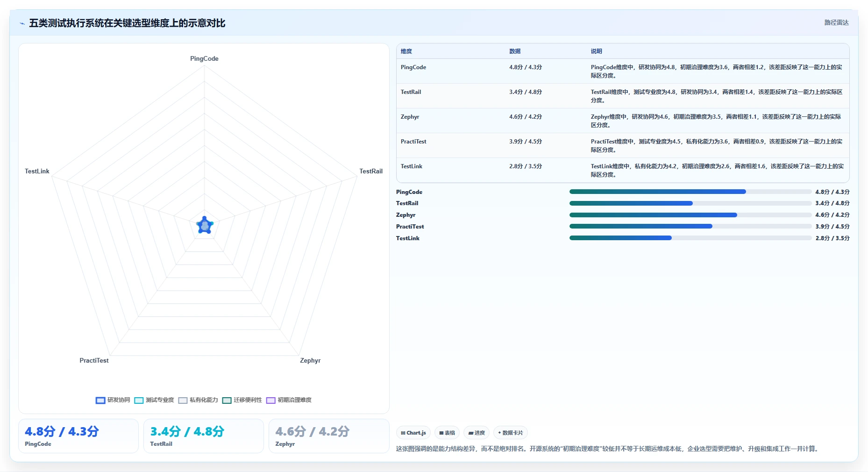This screenshot has width=868, height=472.
Task: Click table value 4.8分 / 4.3分 in PingCode row
Action: (x=526, y=67)
